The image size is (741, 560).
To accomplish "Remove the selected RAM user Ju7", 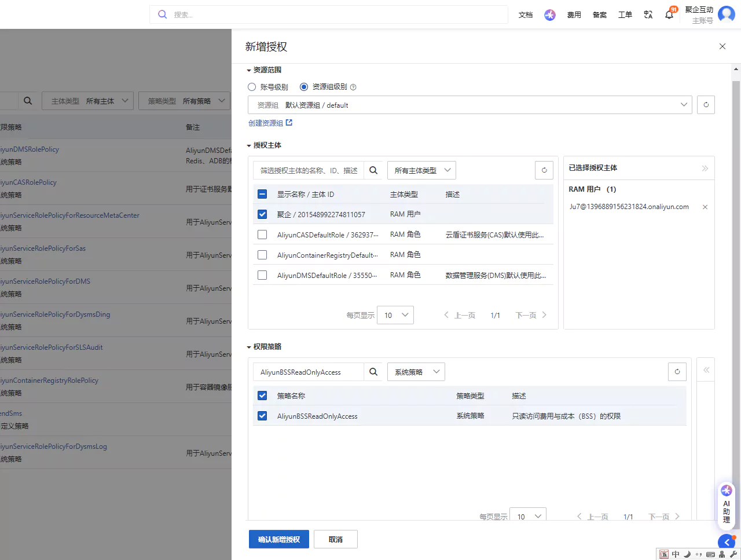I will click(705, 207).
